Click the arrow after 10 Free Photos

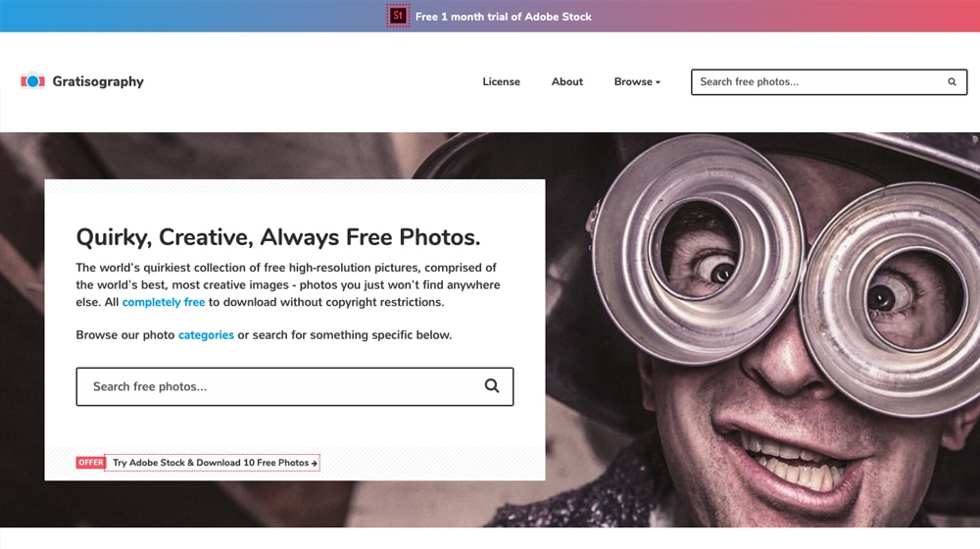(315, 463)
